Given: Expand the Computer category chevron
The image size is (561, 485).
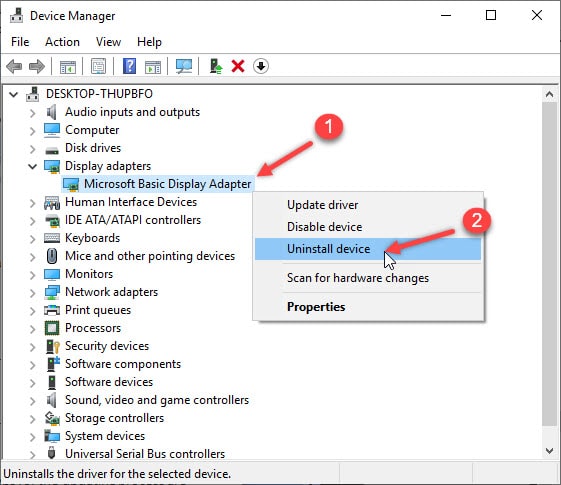Looking at the screenshot, I should [33, 131].
